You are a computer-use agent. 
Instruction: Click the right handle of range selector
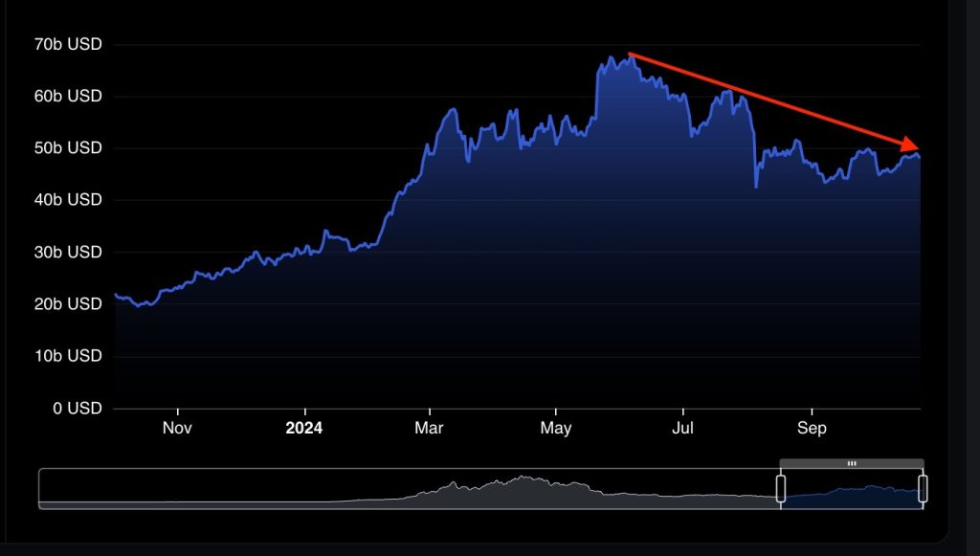[x=923, y=488]
